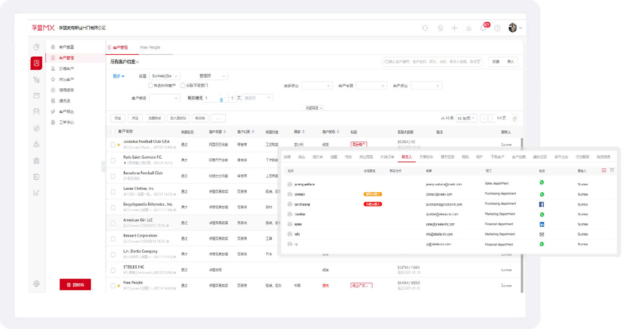The width and height of the screenshot is (644, 329).
Task: Open the 聊天记录 tab in contact panel
Action: [447, 157]
